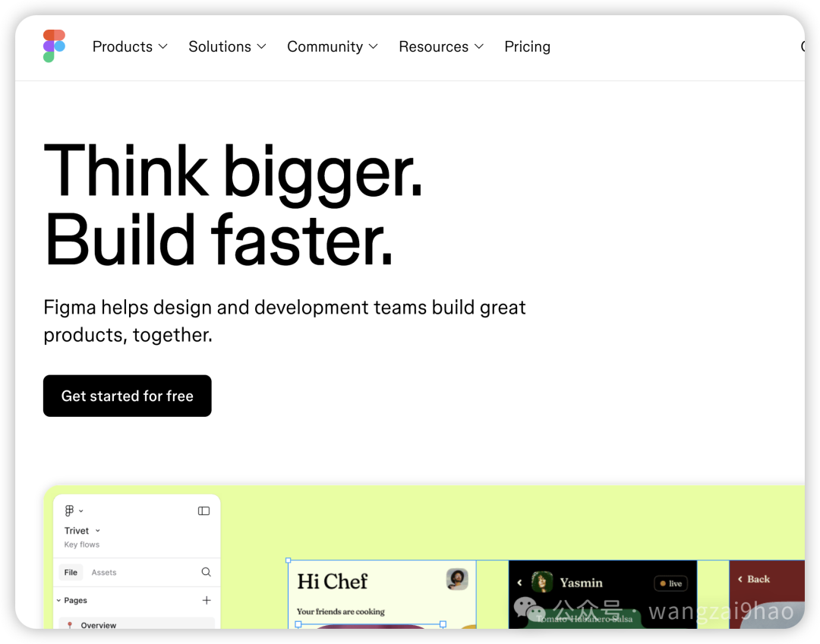This screenshot has height=644, width=820.
Task: Click the Figma logo in header
Action: [54, 46]
